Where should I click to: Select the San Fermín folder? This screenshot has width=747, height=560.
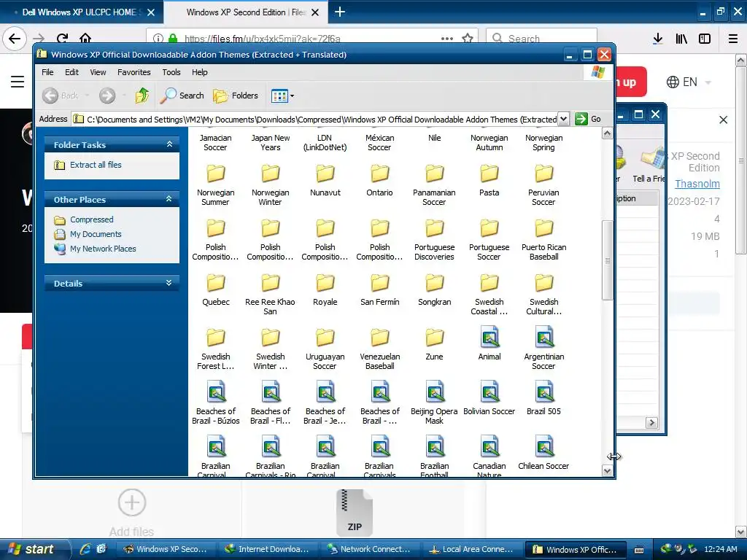pos(379,290)
